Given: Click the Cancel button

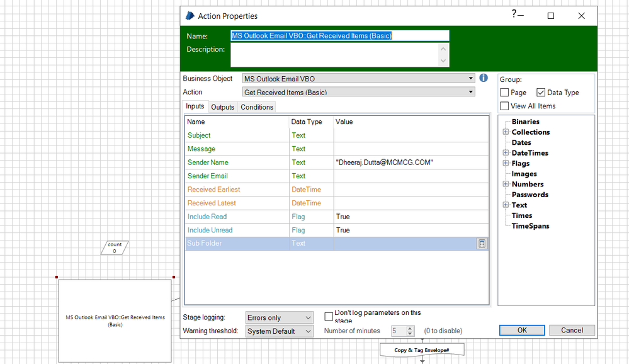Looking at the screenshot, I should (572, 330).
